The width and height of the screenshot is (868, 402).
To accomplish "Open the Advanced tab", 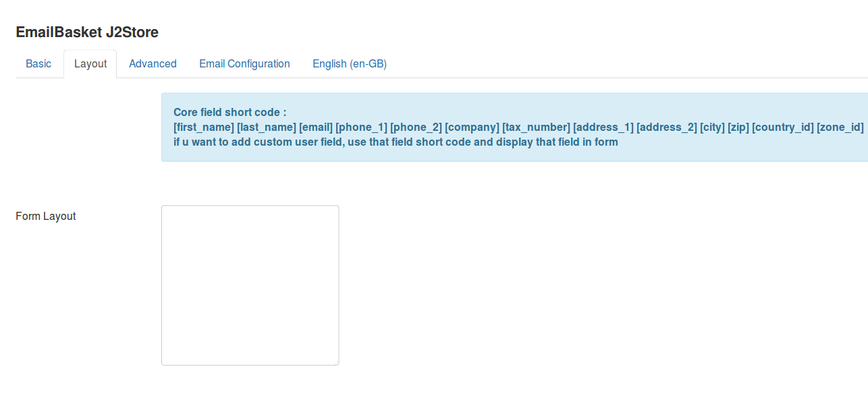I will point(153,63).
